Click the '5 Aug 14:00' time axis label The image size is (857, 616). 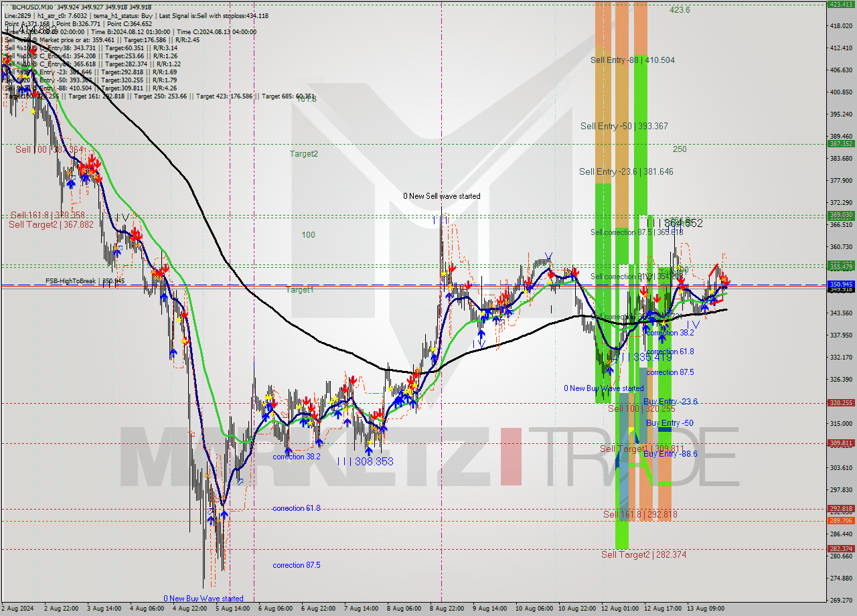point(234,609)
